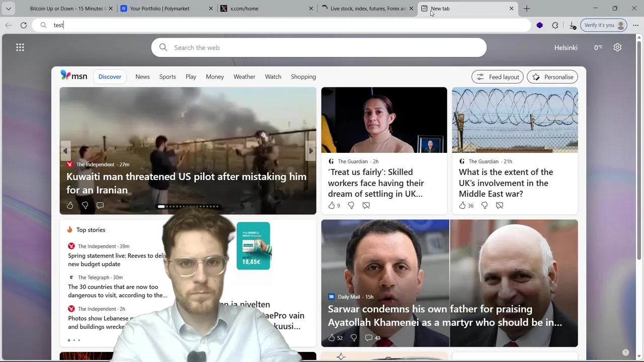The width and height of the screenshot is (644, 362).
Task: Click the 18,45€ product advertisement
Action: click(253, 246)
